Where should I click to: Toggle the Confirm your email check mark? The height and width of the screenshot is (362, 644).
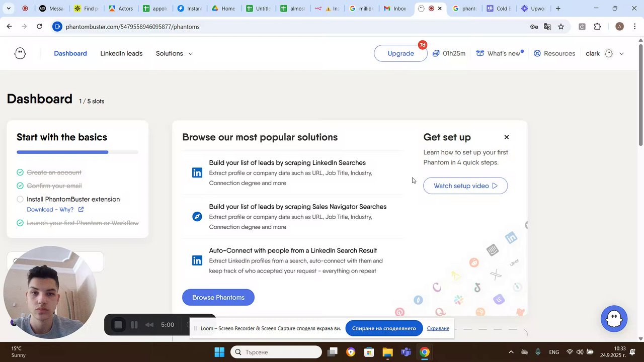(20, 186)
